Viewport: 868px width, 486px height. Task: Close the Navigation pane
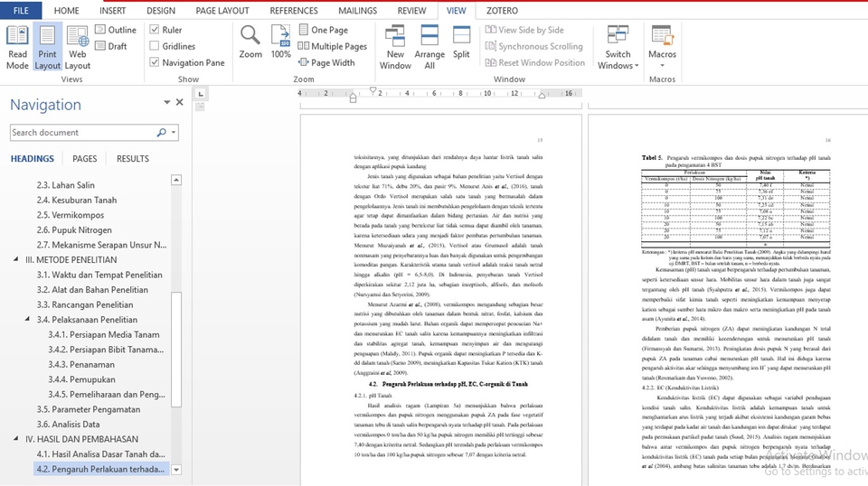[x=179, y=102]
